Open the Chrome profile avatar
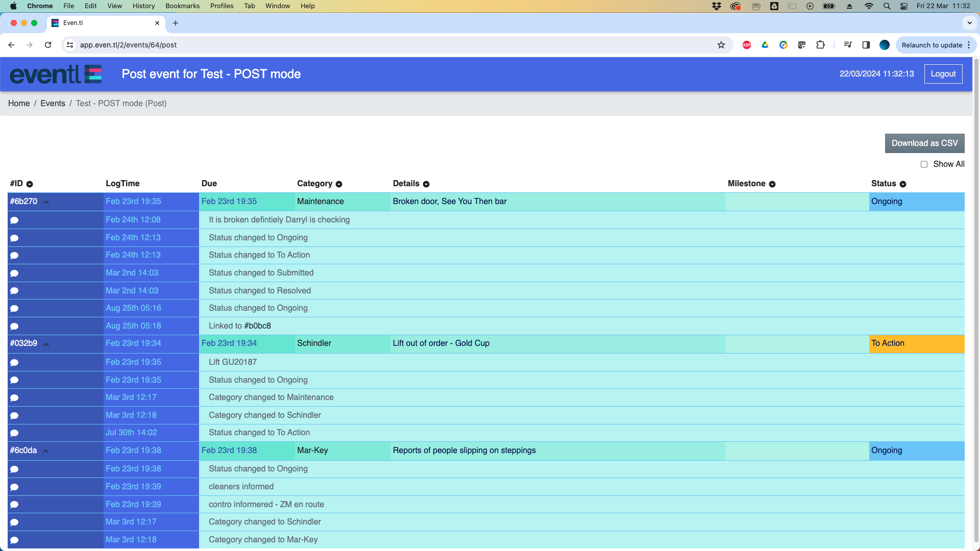Image resolution: width=980 pixels, height=551 pixels. click(885, 45)
